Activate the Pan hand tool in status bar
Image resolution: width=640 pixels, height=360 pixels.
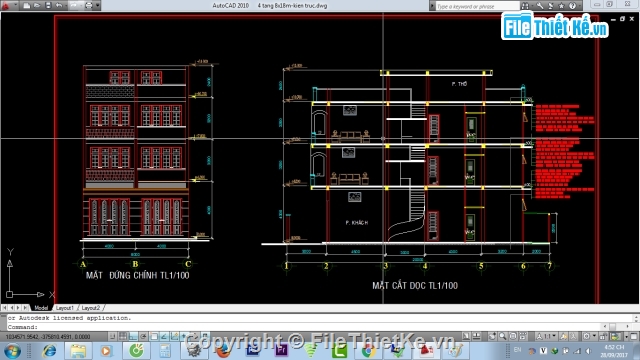click(492, 336)
